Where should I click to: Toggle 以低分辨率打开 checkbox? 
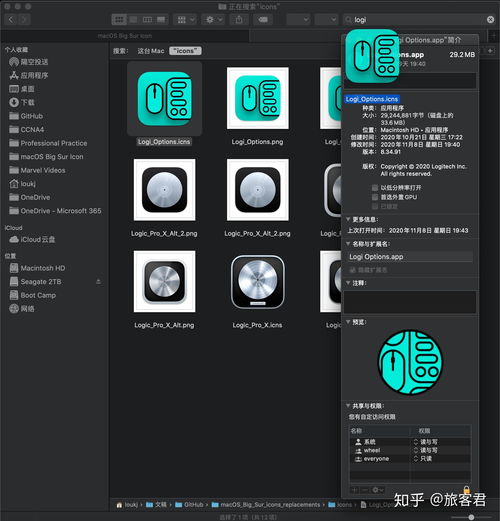[x=375, y=188]
